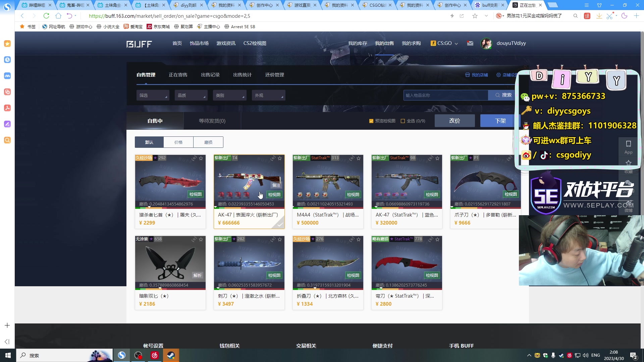The image size is (644, 362).
Task: Open Steam from the taskbar
Action: [x=171, y=355]
